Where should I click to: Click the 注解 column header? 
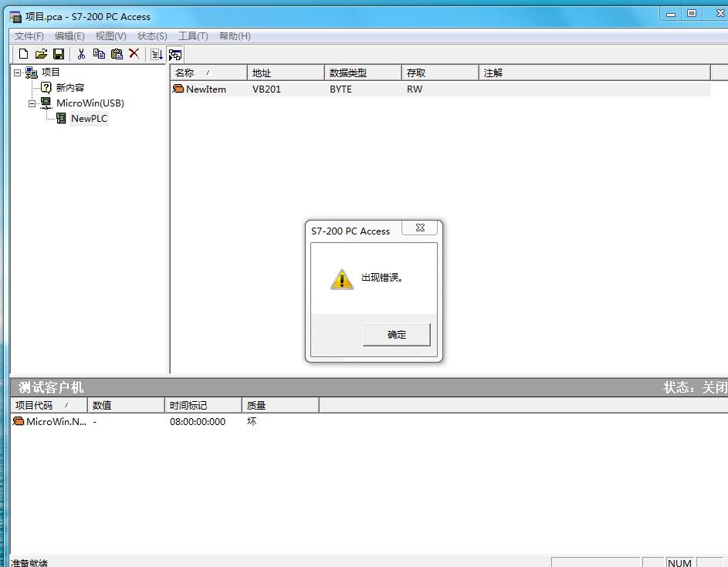coord(594,73)
